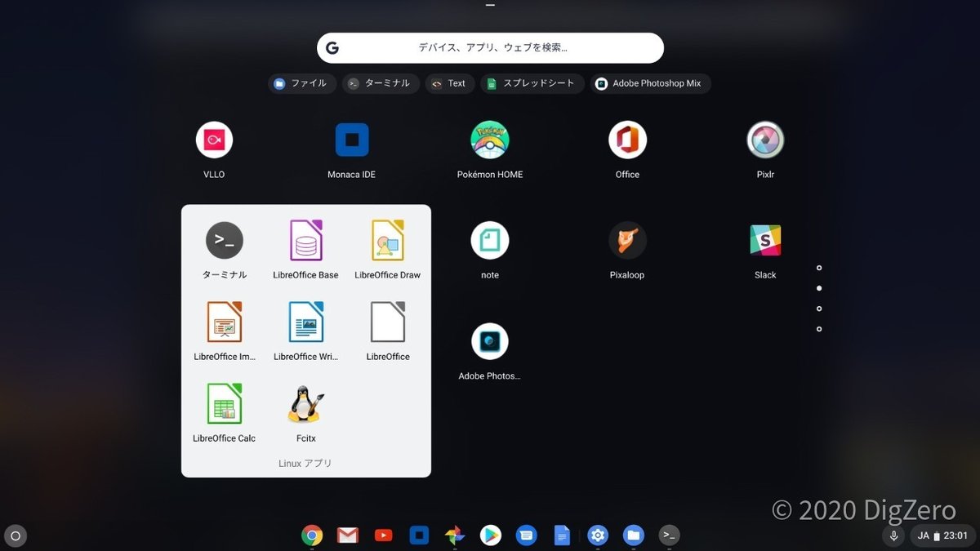980x551 pixels.
Task: Click the Adobe Photoshop Mix suggestion chip
Action: [x=650, y=83]
